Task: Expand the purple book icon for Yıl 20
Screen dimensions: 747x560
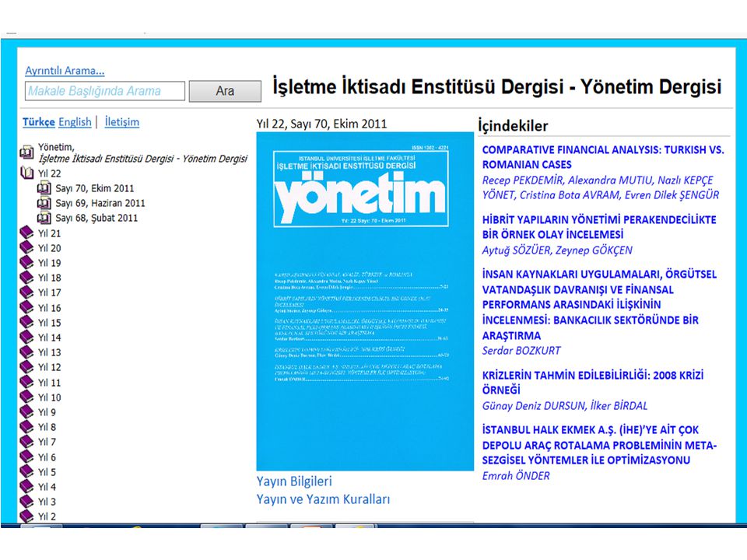Action: tap(26, 247)
